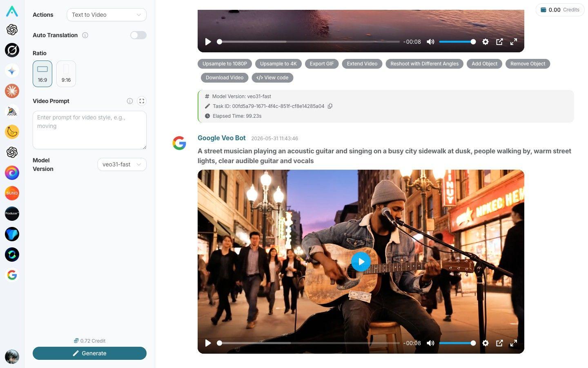Click into the Video Prompt text area
This screenshot has width=588, height=368.
click(x=89, y=130)
